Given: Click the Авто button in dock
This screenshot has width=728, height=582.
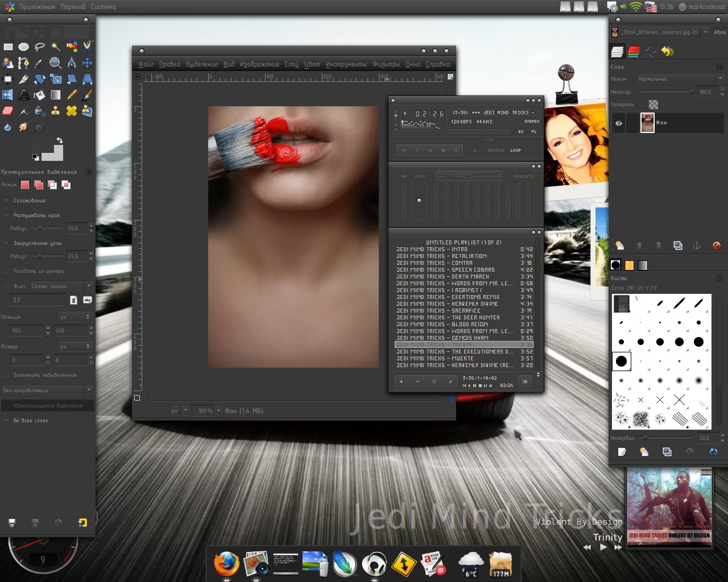Looking at the screenshot, I should [719, 32].
